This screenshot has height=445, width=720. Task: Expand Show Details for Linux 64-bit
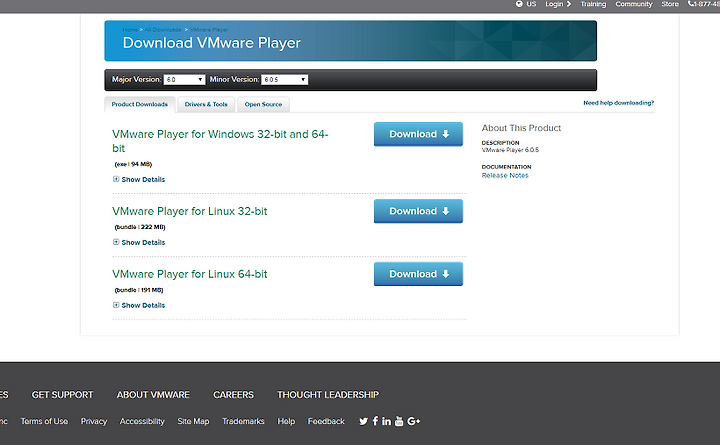(139, 305)
